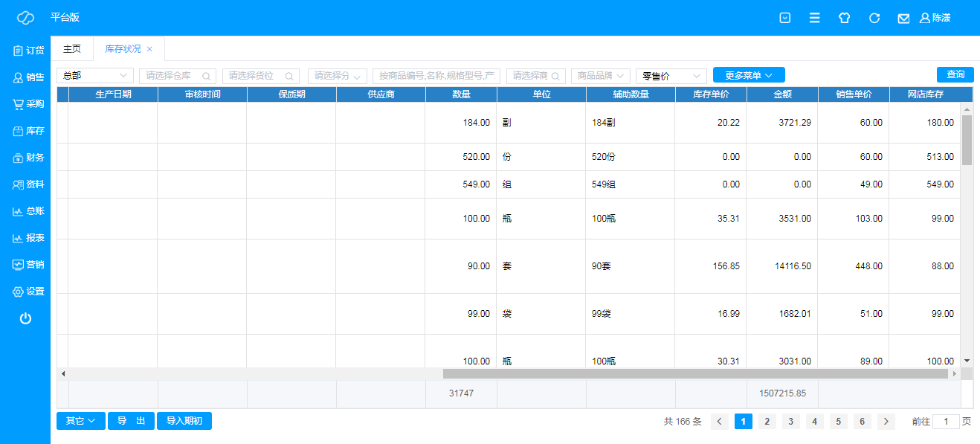The height and width of the screenshot is (444, 980).
Task: Click the 184副 auxiliary quantity cell
Action: coord(631,123)
